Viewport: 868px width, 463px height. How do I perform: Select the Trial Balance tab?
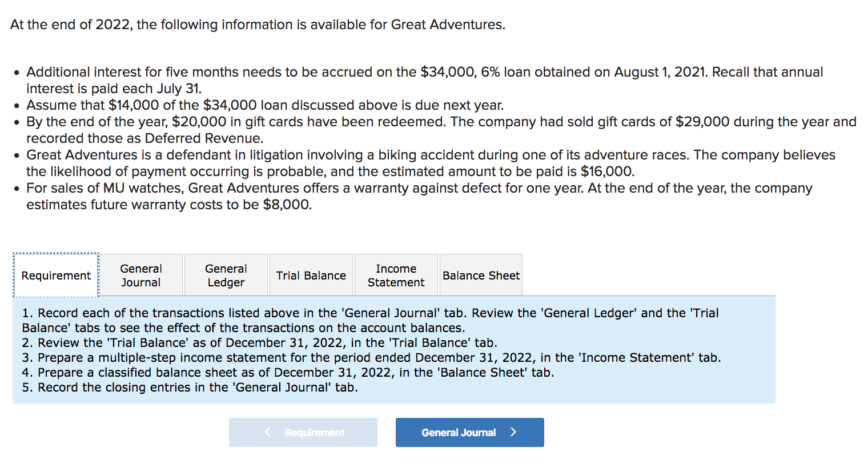coord(311,276)
